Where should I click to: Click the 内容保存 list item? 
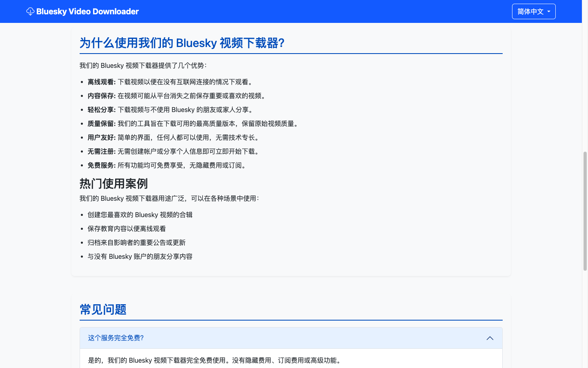coord(177,96)
